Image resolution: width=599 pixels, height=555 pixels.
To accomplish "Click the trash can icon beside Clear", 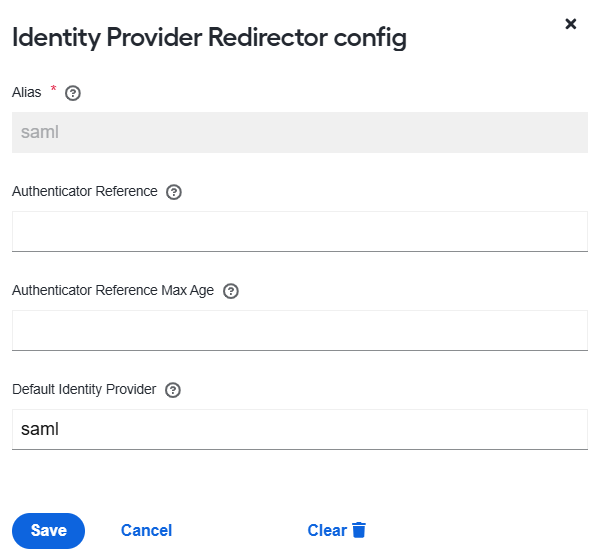I will pyautogui.click(x=359, y=530).
